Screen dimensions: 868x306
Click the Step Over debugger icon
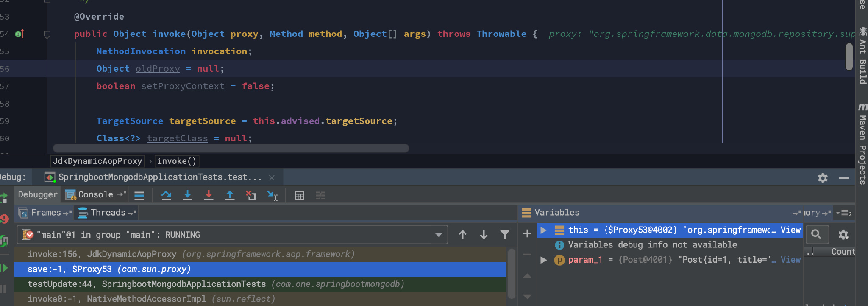tap(167, 195)
